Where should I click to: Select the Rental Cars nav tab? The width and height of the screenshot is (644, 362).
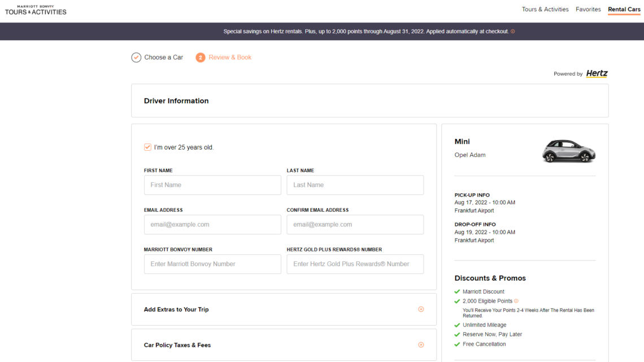(x=624, y=10)
